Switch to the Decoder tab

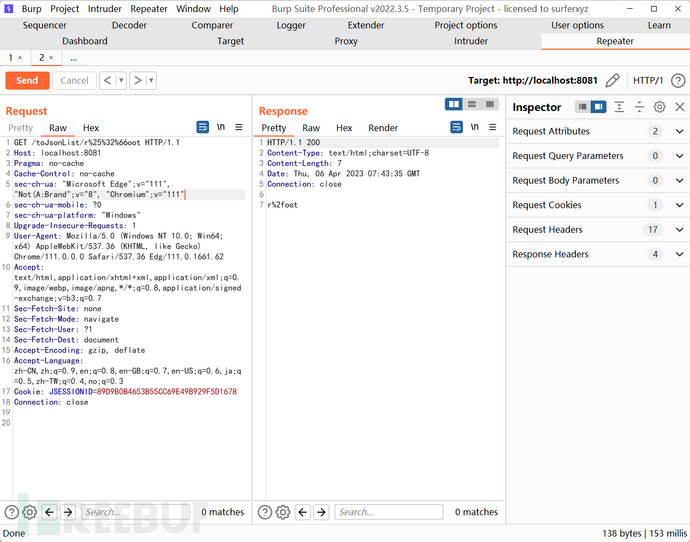[x=129, y=25]
